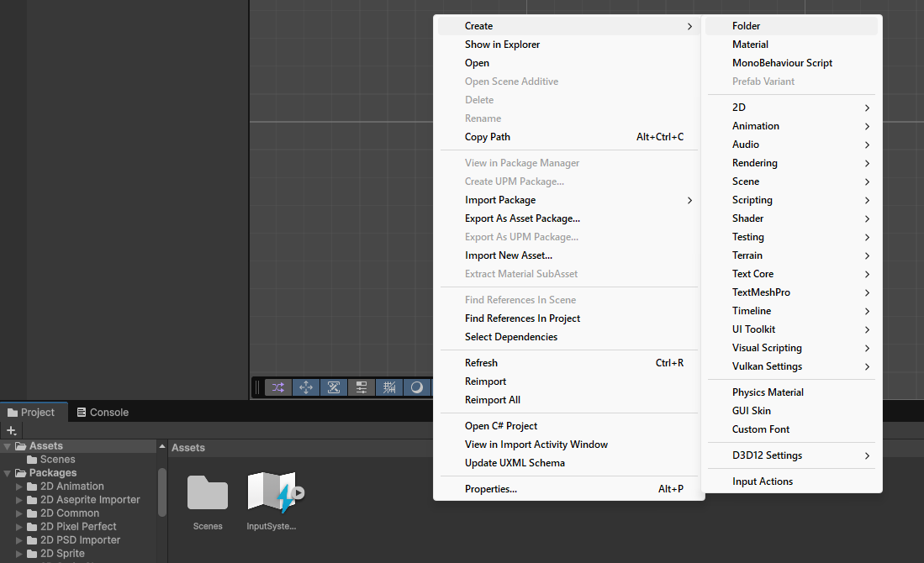This screenshot has width=924, height=563.
Task: Select Show in Explorer menu item
Action: [x=568, y=45]
